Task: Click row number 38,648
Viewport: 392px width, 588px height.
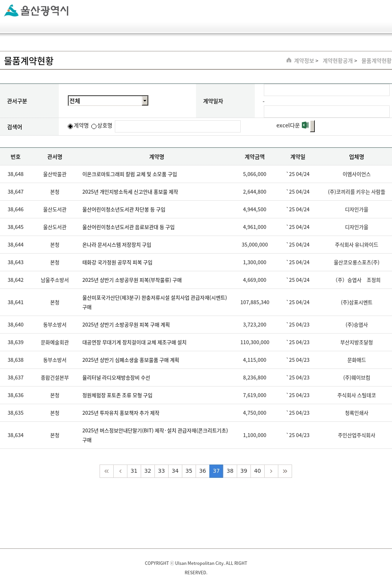Action: coord(16,174)
